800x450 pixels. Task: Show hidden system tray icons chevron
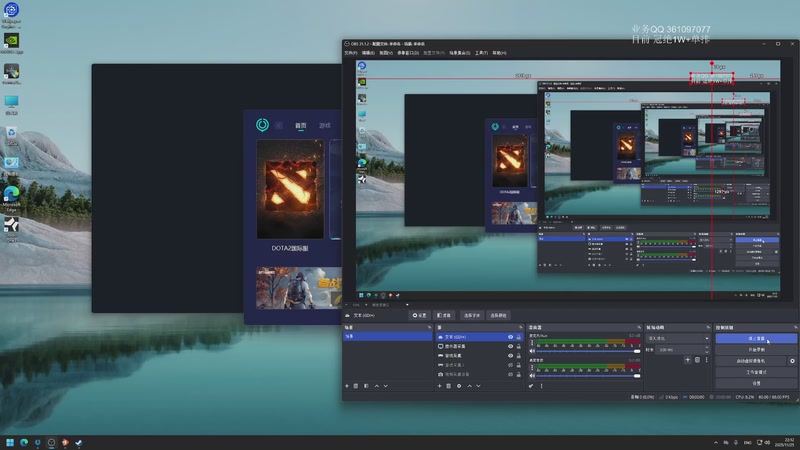point(715,442)
